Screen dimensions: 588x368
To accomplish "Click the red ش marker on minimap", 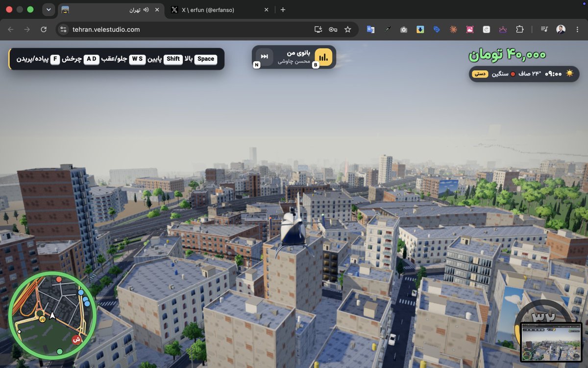I will [76, 339].
